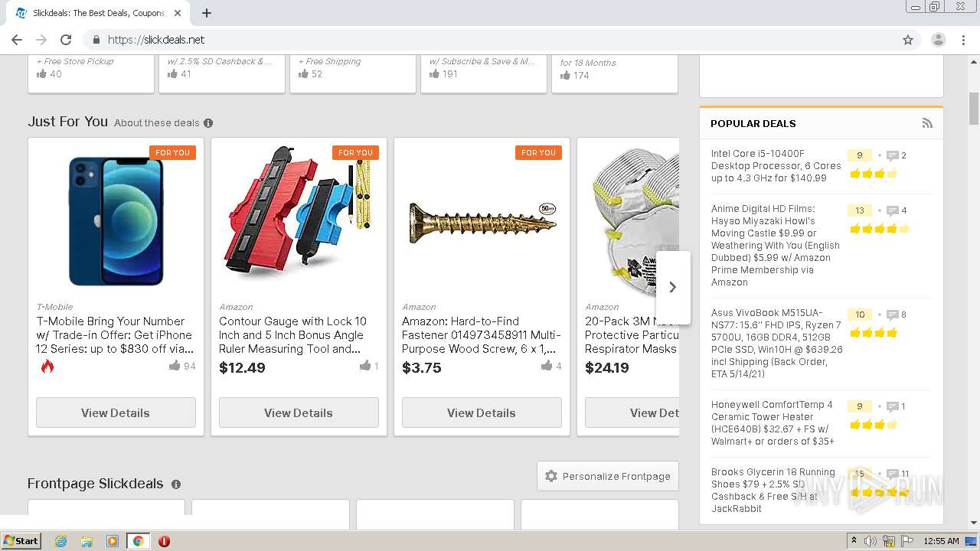This screenshot has height=551, width=980.
Task: Click thumbs-up icon showing 40 votes
Action: click(41, 74)
